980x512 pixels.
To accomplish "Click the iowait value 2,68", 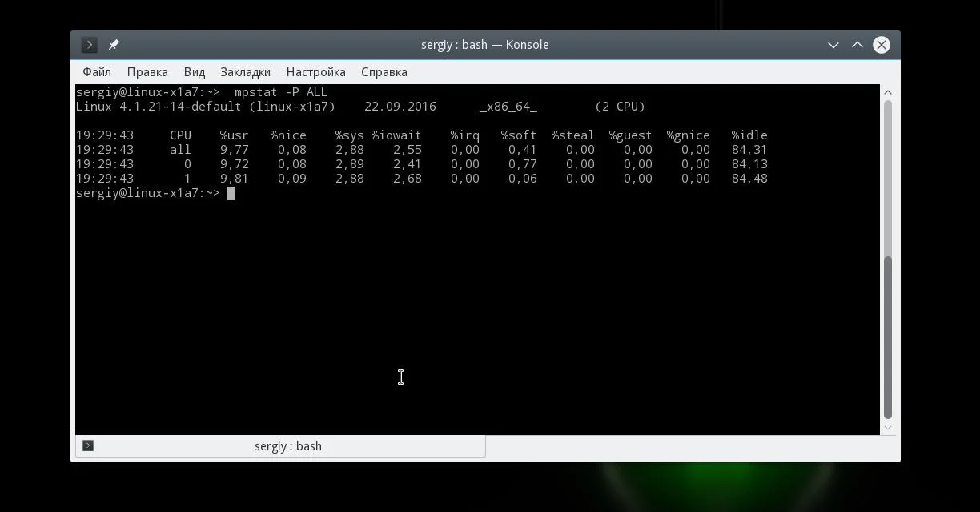I will [x=408, y=179].
